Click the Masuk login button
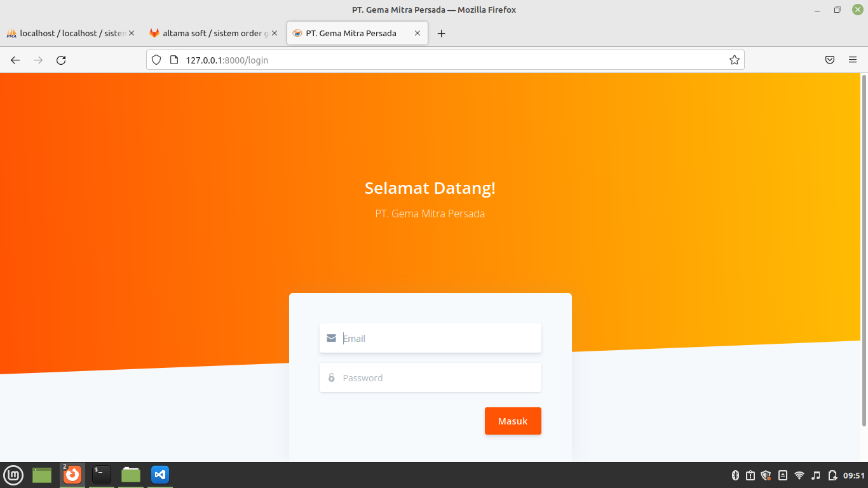Image resolution: width=868 pixels, height=488 pixels. tap(513, 421)
